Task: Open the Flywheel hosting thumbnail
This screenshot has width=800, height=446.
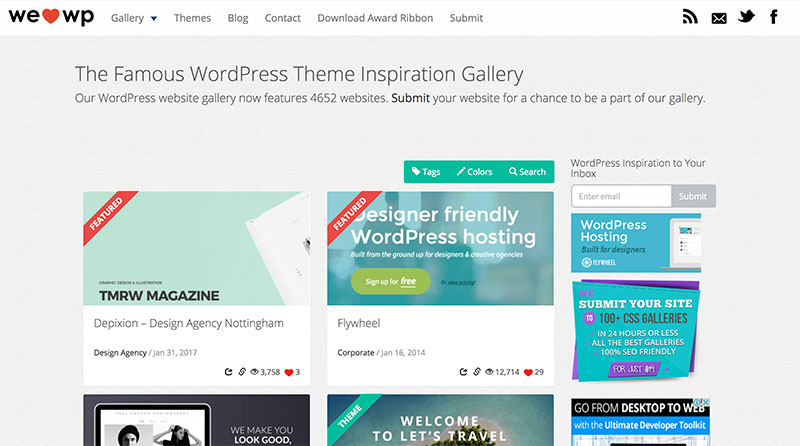Action: (x=440, y=249)
